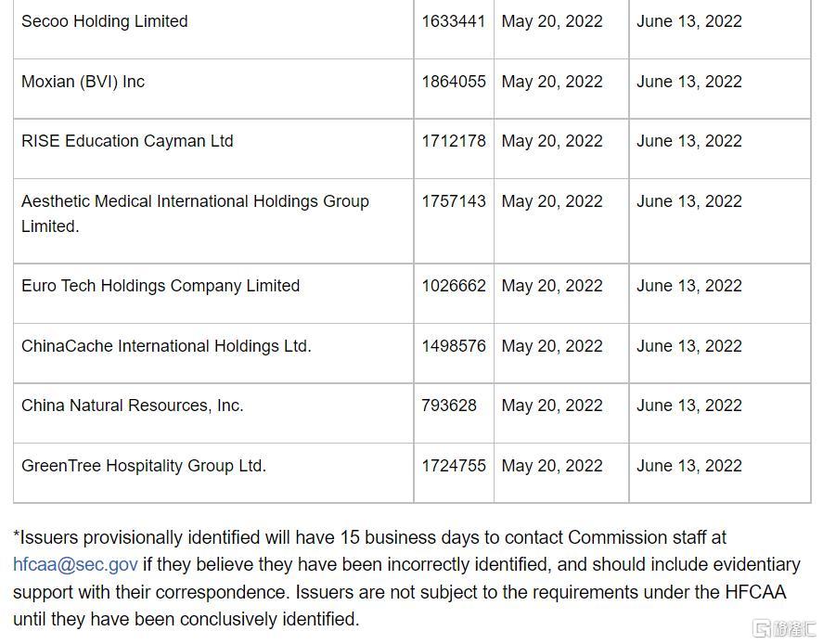
Task: Select CIK number 1026662
Action: [454, 286]
